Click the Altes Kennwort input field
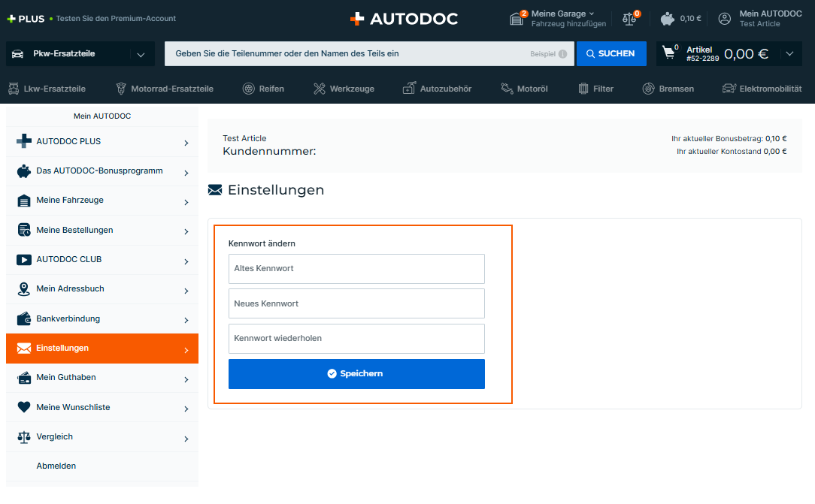This screenshot has width=815, height=504. (356, 268)
